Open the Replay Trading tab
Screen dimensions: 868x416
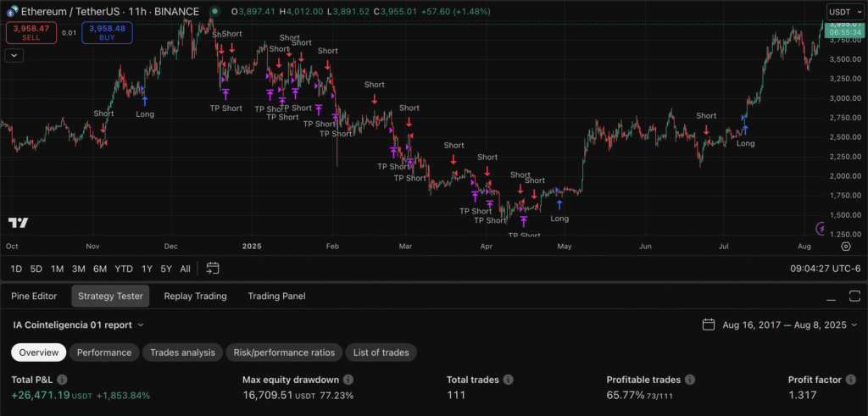pyautogui.click(x=196, y=296)
